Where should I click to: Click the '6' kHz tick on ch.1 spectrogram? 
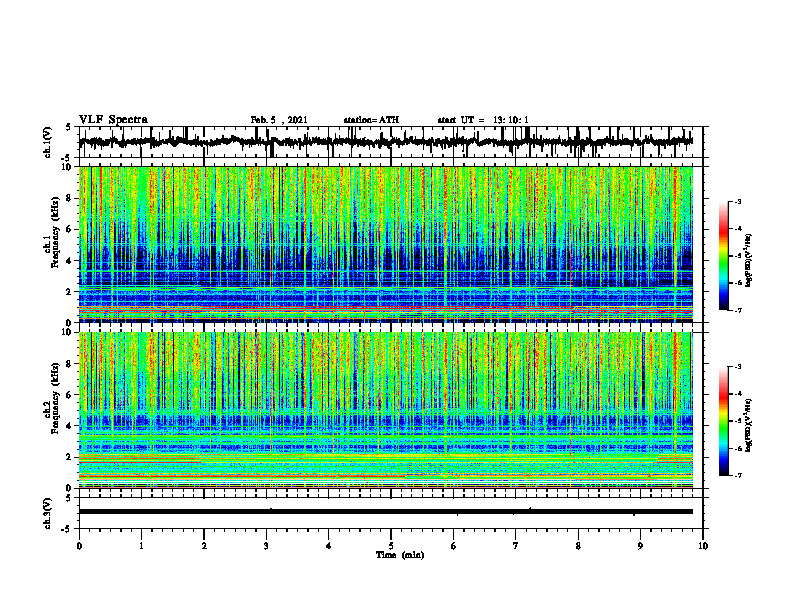coord(69,229)
